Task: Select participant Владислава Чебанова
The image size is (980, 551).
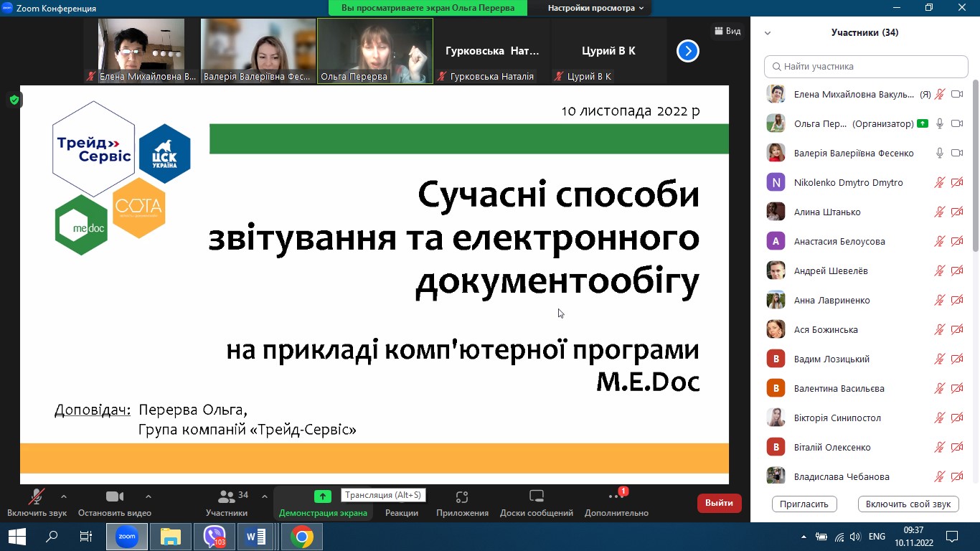Action: [x=864, y=476]
